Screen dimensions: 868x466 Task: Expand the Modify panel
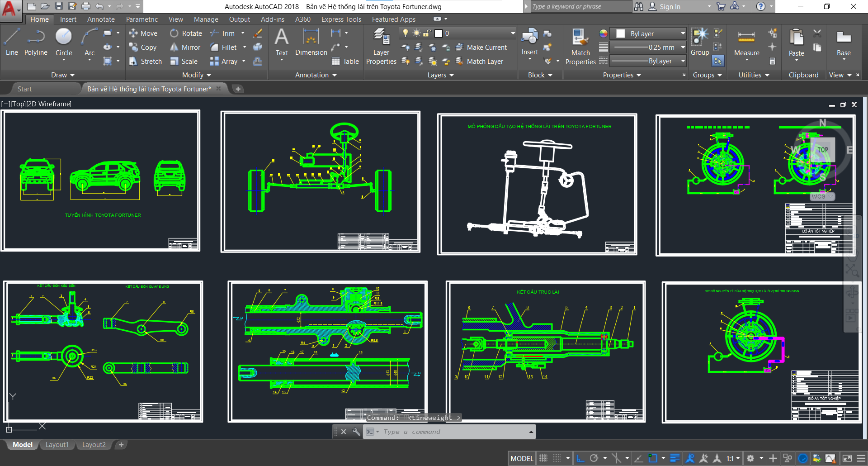coord(196,75)
